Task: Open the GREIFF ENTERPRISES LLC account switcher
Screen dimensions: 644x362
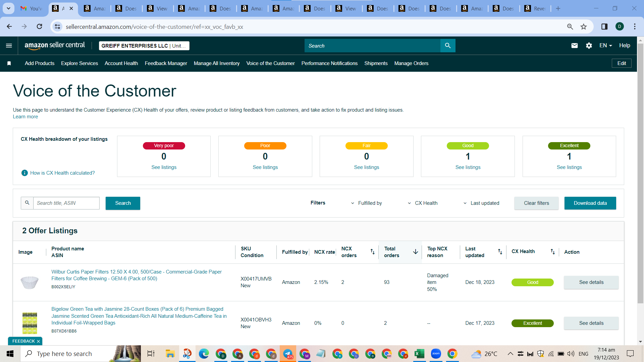Action: click(144, 46)
